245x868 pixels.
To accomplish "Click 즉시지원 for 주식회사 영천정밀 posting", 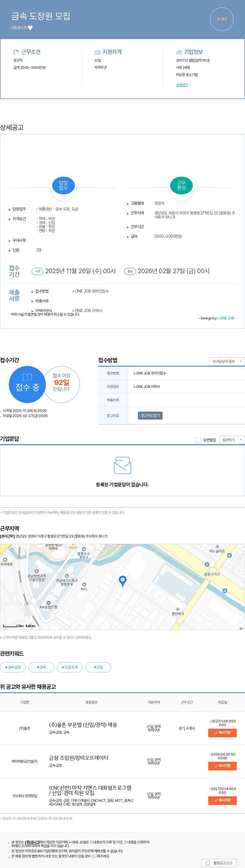I will pos(222,800).
